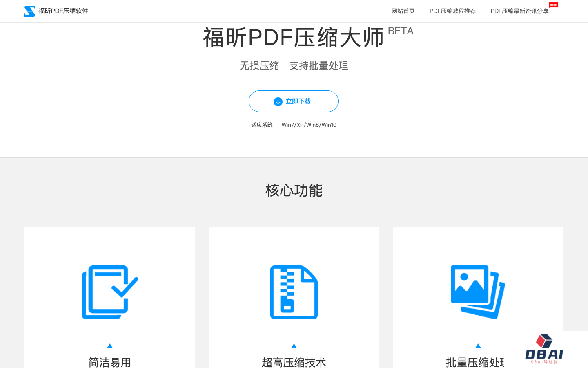Expand the triangle pointer above 批量压缩处理
Screen dimensions: 588x368
pos(477,346)
